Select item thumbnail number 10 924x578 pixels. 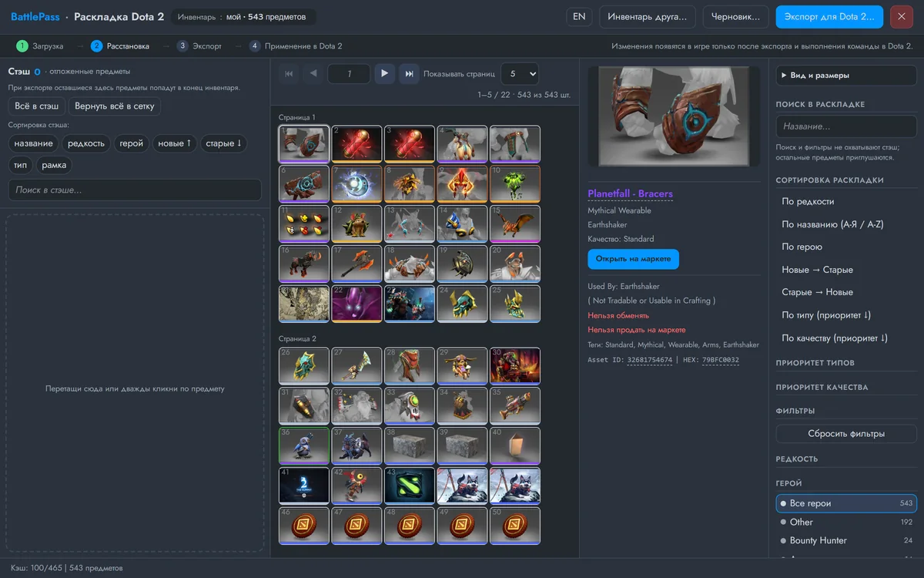[515, 184]
